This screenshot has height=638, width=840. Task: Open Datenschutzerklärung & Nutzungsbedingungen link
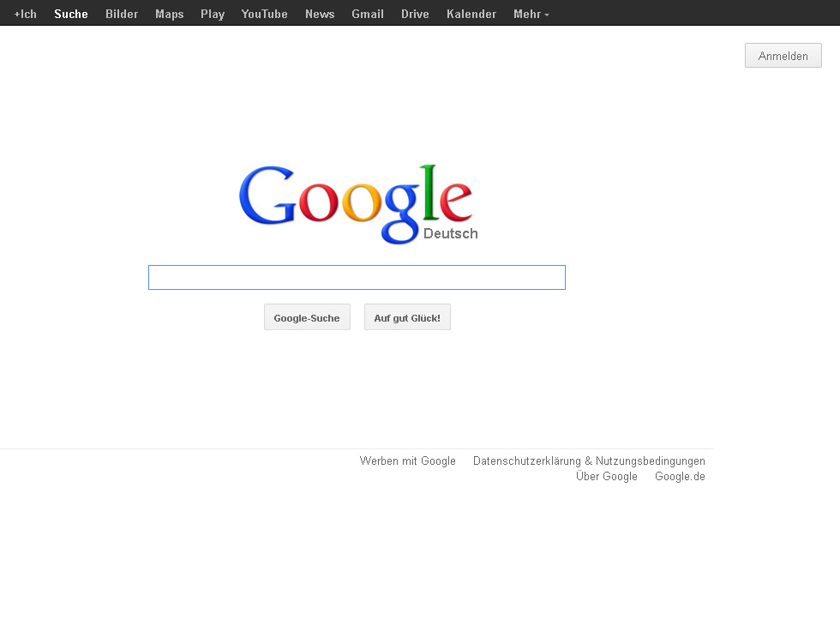(x=589, y=461)
